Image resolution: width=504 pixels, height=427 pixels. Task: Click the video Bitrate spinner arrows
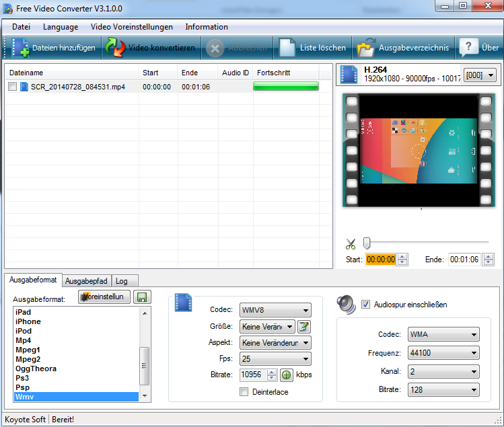click(272, 375)
